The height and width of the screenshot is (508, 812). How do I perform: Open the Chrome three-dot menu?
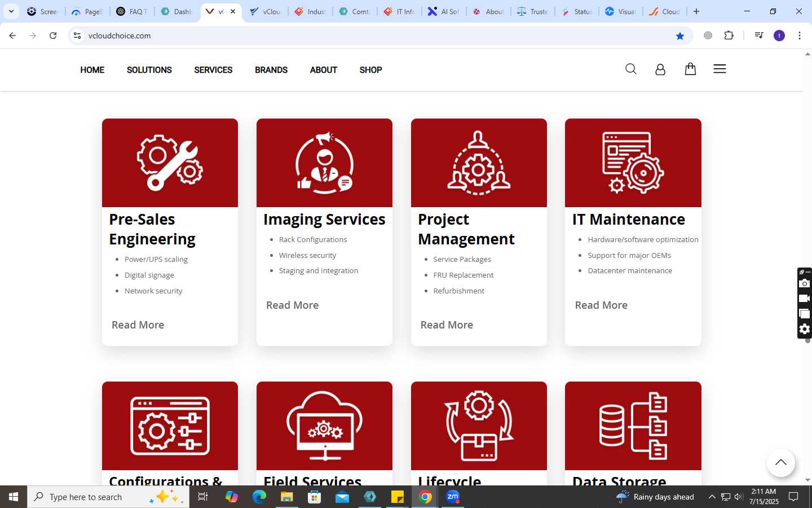pos(800,36)
